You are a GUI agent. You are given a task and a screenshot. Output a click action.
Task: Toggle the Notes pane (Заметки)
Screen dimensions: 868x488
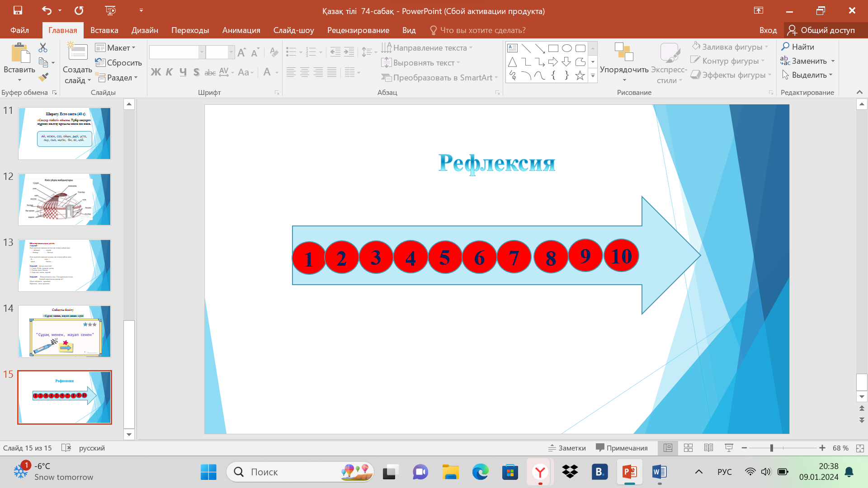[567, 448]
